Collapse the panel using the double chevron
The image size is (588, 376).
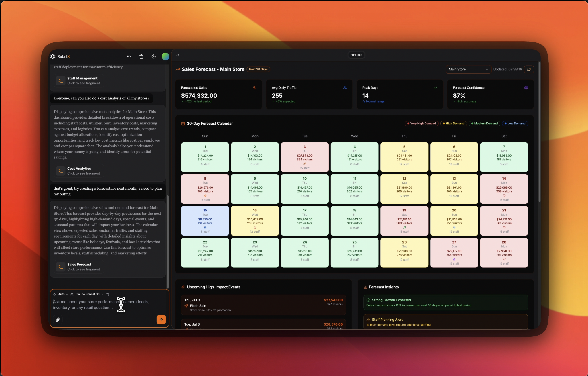pyautogui.click(x=177, y=55)
